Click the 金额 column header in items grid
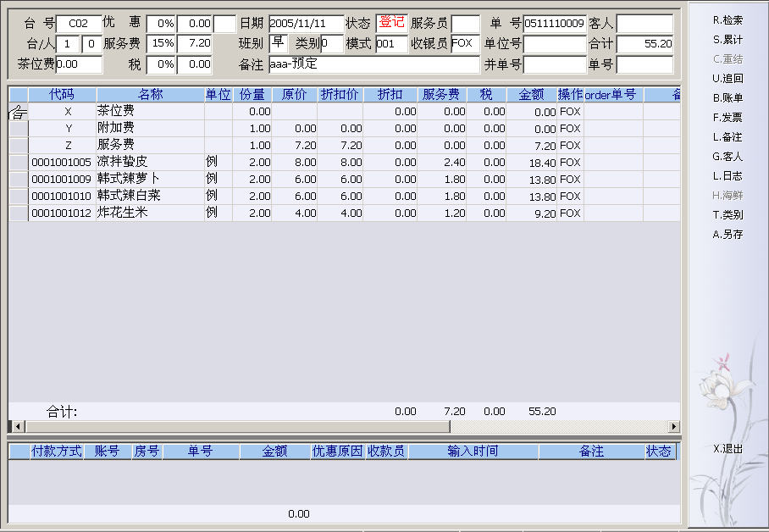Screen dimensions: 769x532 (x=531, y=95)
